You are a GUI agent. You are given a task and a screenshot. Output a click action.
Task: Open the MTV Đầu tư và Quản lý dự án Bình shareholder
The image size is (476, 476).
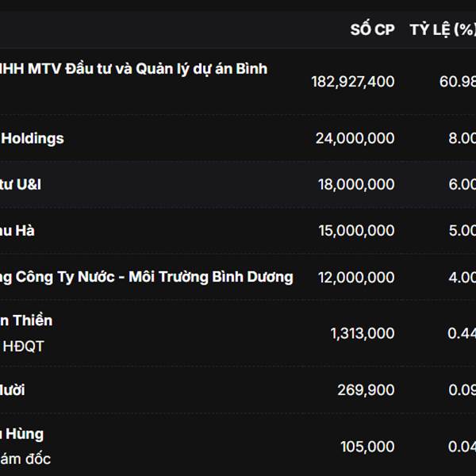click(x=133, y=69)
